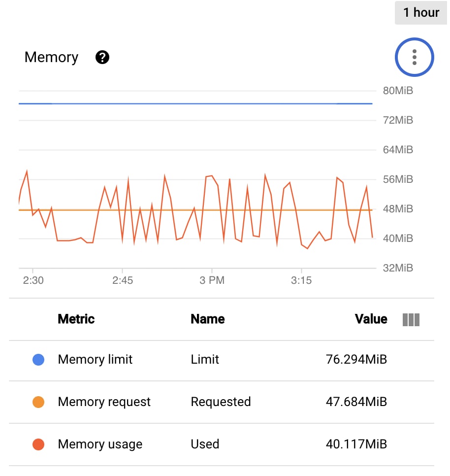Click the Memory help question mark icon
This screenshot has height=476, width=450.
coord(102,57)
